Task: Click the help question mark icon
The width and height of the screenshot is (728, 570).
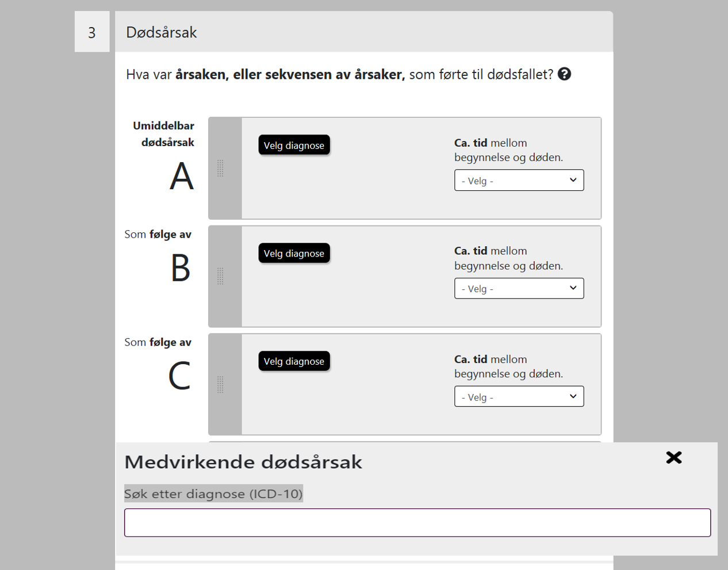Action: 564,74
